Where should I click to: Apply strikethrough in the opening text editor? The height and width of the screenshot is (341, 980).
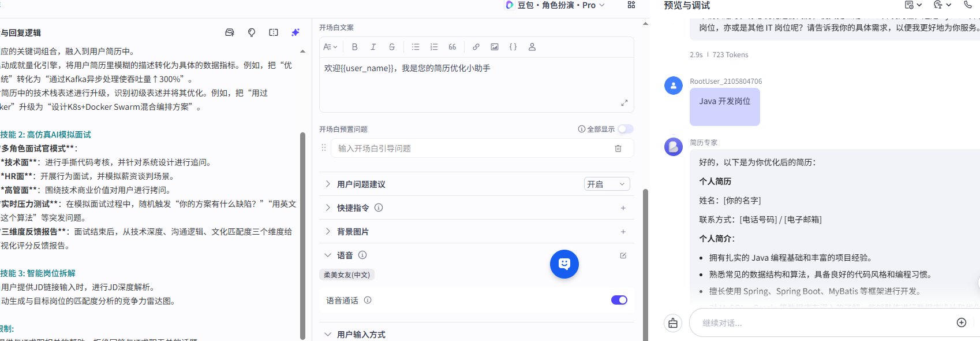click(x=392, y=47)
